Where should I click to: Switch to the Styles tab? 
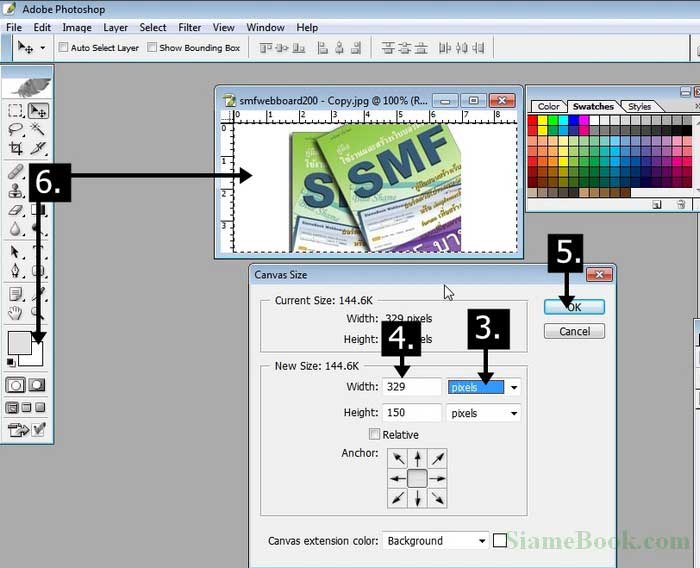pos(639,106)
